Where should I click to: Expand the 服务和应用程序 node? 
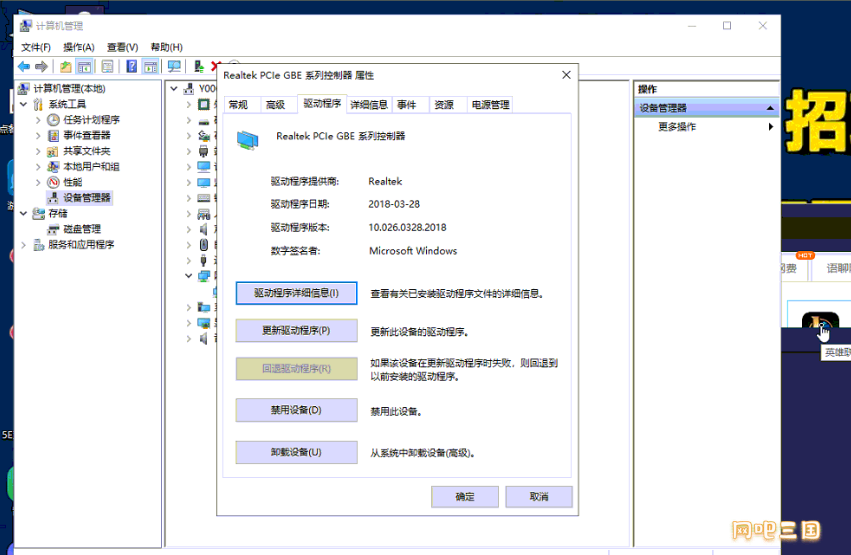23,245
